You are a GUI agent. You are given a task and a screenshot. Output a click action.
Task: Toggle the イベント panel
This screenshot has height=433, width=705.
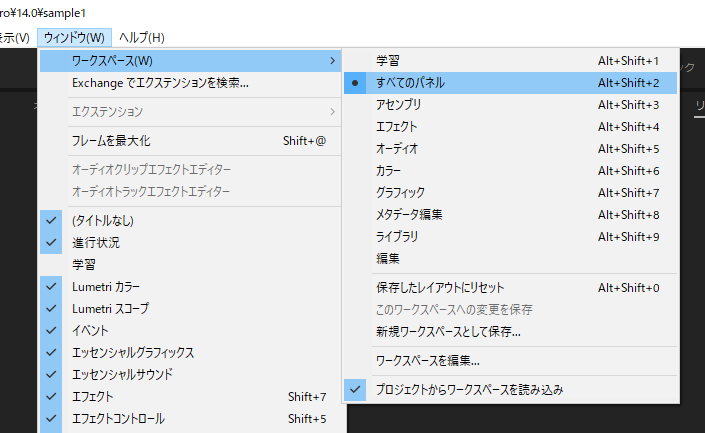(191, 330)
